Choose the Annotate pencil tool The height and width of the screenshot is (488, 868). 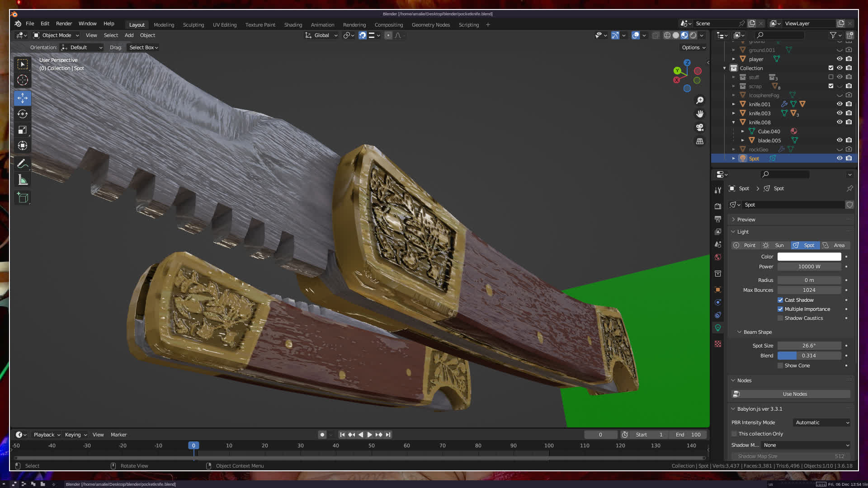point(23,164)
